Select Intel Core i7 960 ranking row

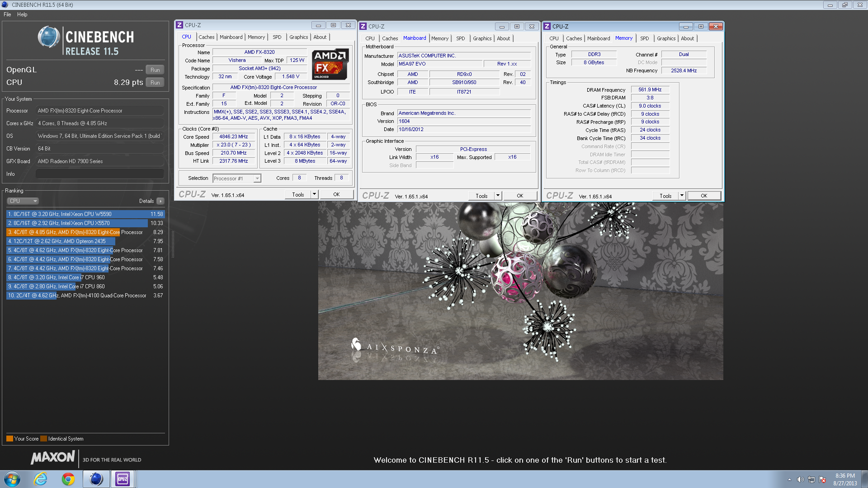click(85, 277)
